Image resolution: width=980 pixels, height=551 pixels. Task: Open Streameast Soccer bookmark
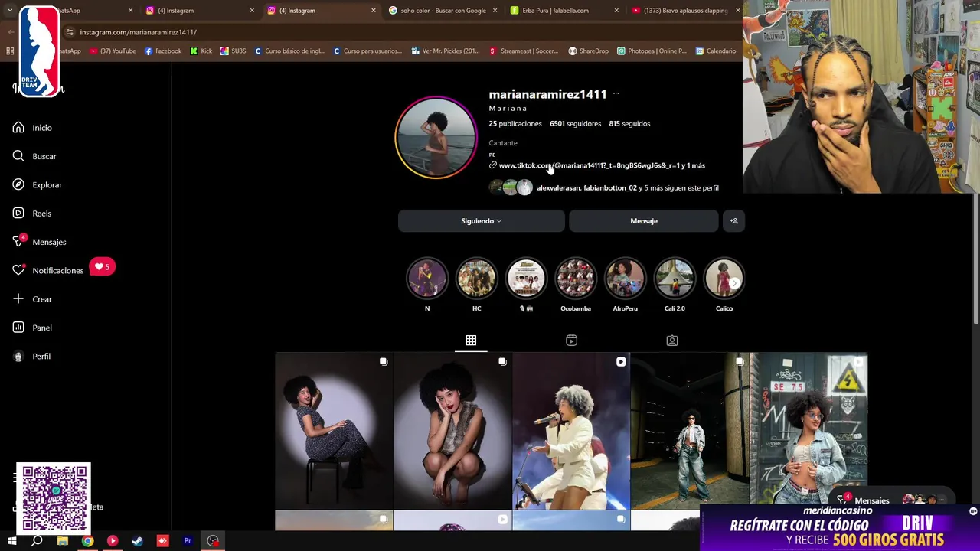(x=524, y=51)
